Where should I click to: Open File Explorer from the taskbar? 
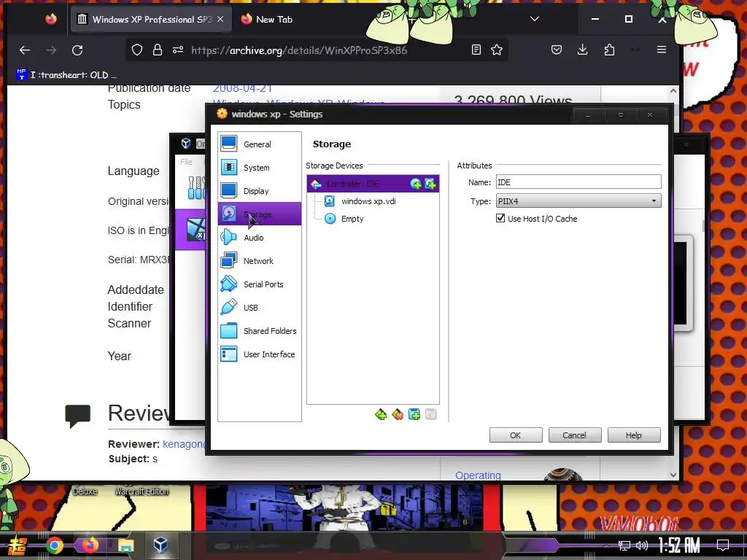pyautogui.click(x=125, y=545)
